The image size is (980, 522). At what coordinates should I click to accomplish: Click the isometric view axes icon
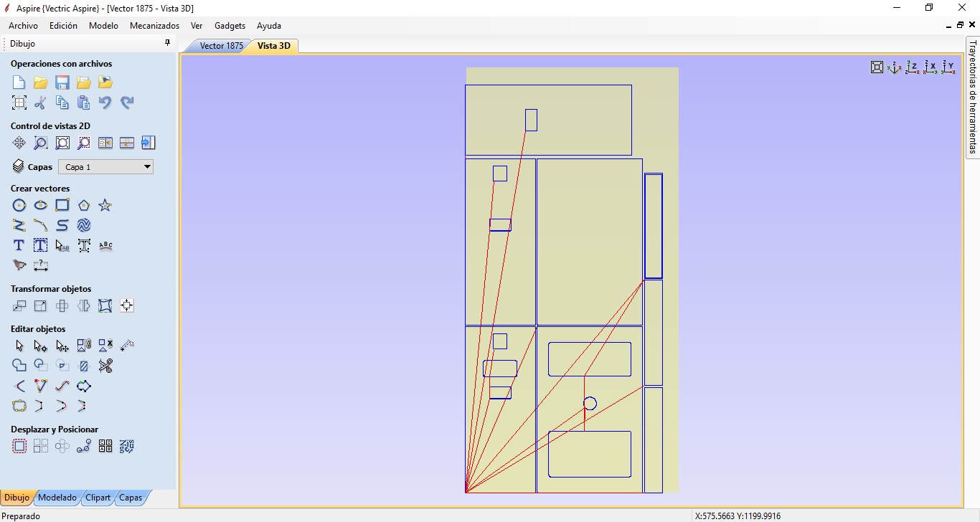click(x=895, y=67)
